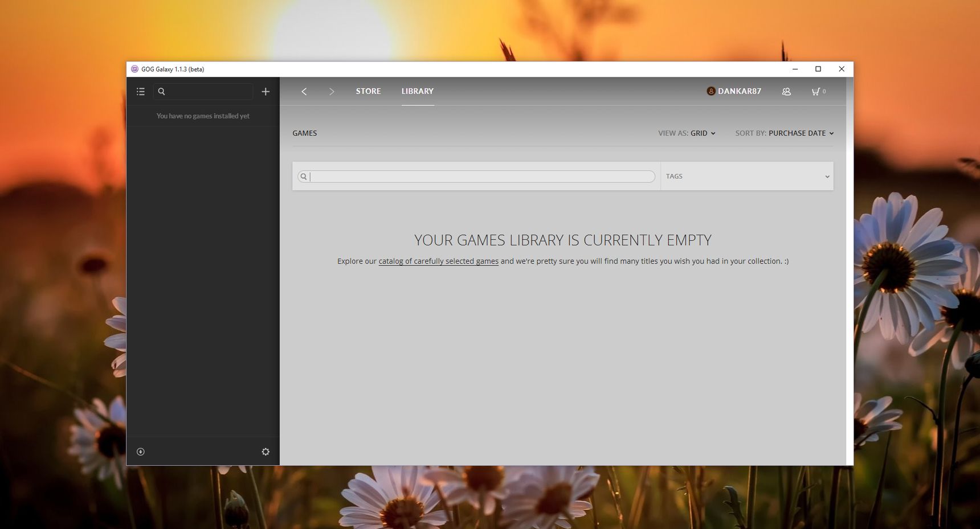The height and width of the screenshot is (529, 980).
Task: Click the sidebar search field
Action: pos(203,92)
